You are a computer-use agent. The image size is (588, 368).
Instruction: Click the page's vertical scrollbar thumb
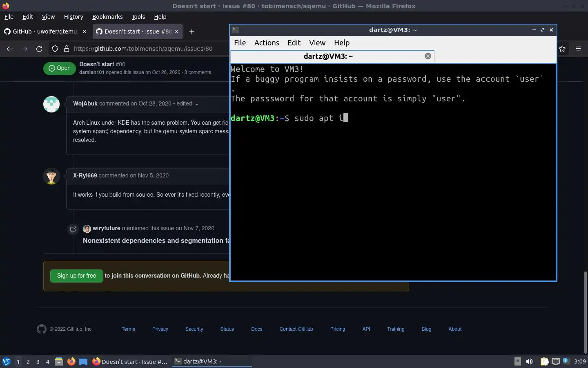[x=585, y=312]
